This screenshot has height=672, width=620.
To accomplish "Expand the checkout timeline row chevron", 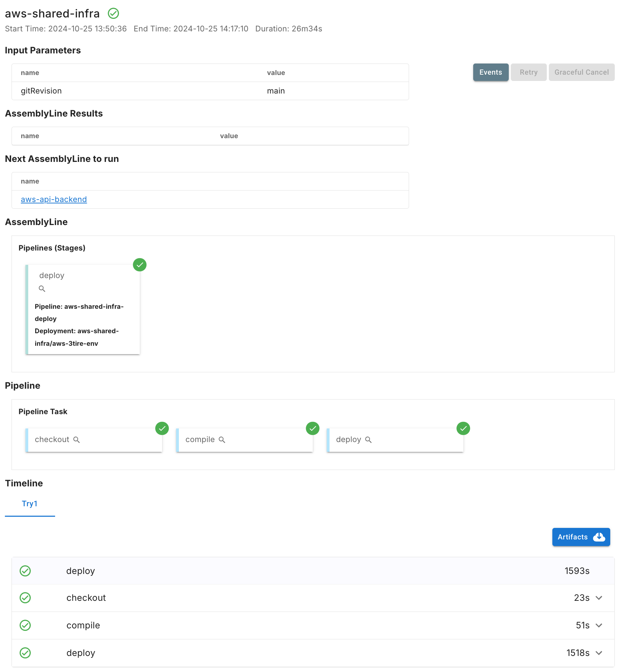I will click(599, 598).
